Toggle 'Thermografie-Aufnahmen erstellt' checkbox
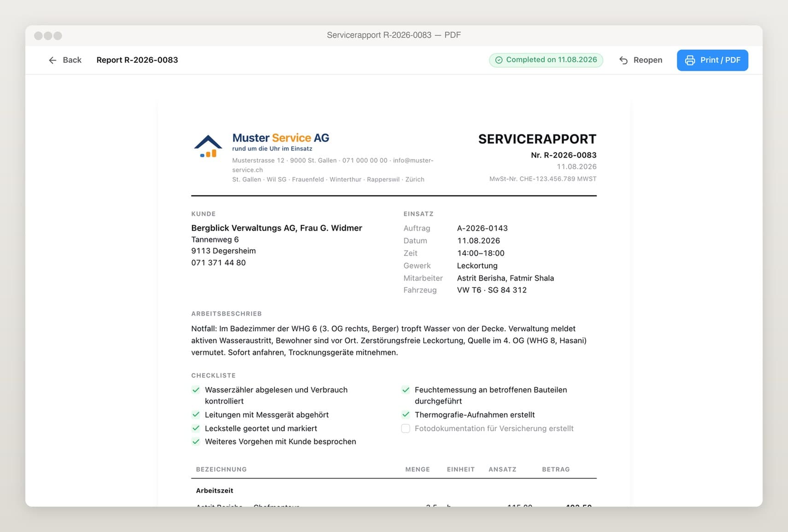The width and height of the screenshot is (788, 532). 406,415
